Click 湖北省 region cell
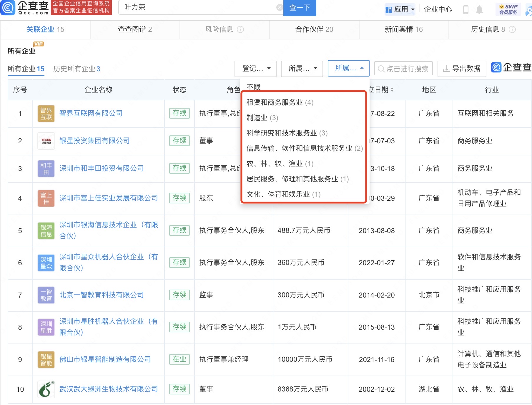 429,389
